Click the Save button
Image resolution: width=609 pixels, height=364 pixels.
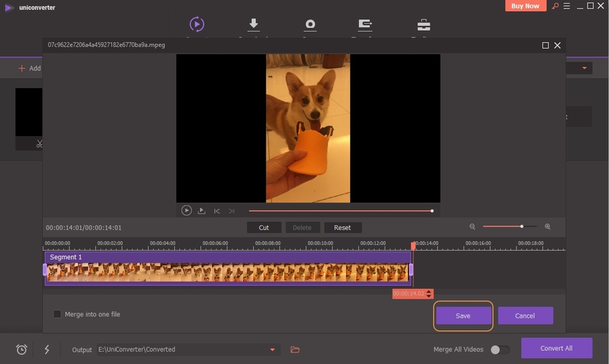click(463, 315)
